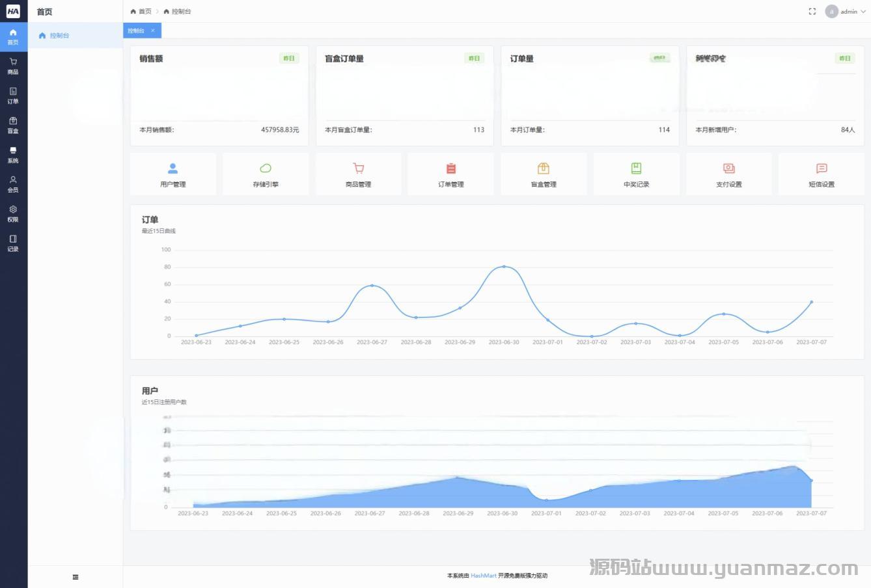Select the 控制台 page tab
Screen dimensions: 871x588
coord(136,31)
